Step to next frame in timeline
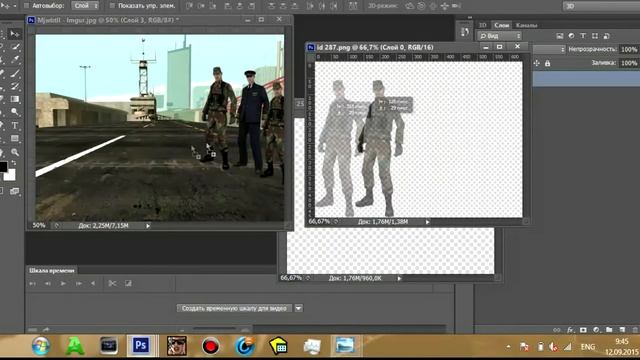640x360 pixels. 78,283
